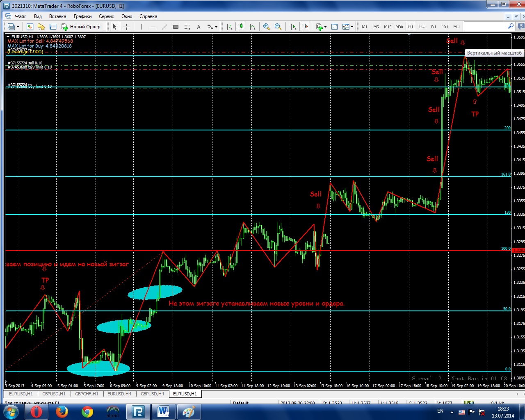Switch chart to line chart mode
This screenshot has height=420, width=525.
[252, 27]
